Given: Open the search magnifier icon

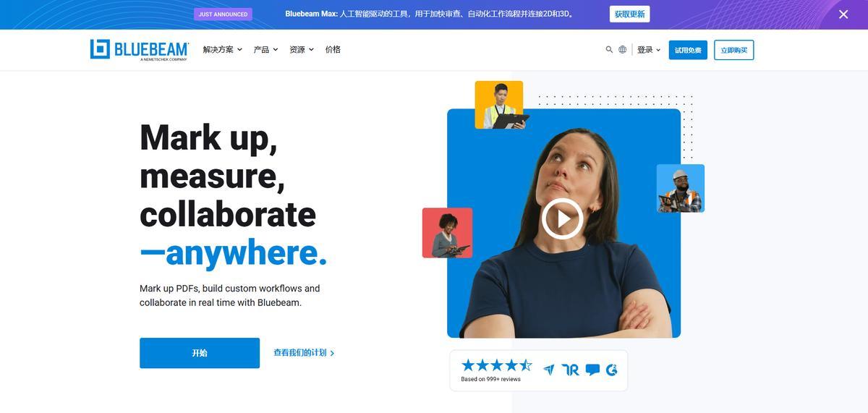Looking at the screenshot, I should [x=609, y=50].
